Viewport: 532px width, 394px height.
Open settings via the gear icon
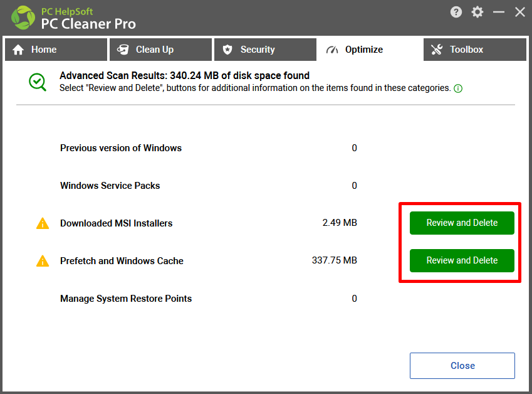pyautogui.click(x=477, y=12)
